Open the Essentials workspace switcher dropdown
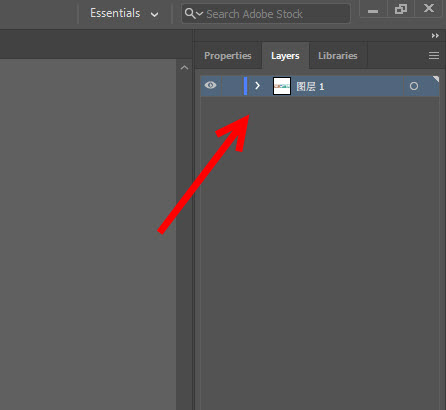Screen dimensions: 446x410 124,14
